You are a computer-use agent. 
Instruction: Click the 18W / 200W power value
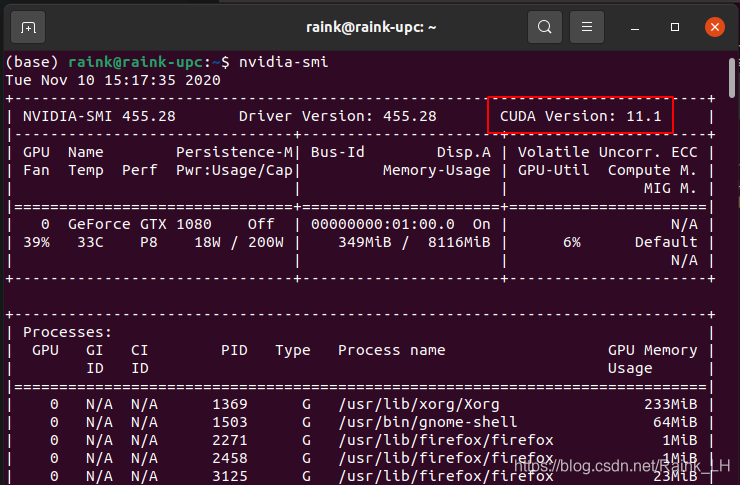click(239, 242)
